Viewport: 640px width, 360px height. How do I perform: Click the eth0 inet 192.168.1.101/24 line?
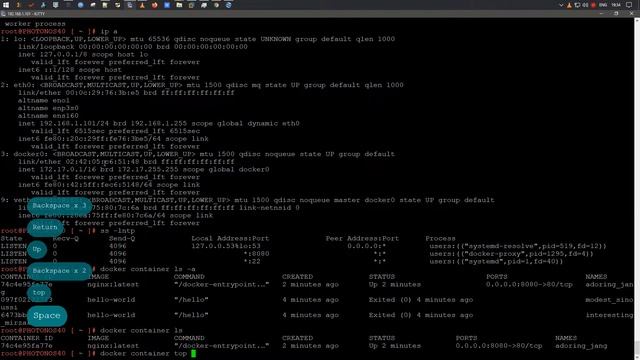pos(158,123)
